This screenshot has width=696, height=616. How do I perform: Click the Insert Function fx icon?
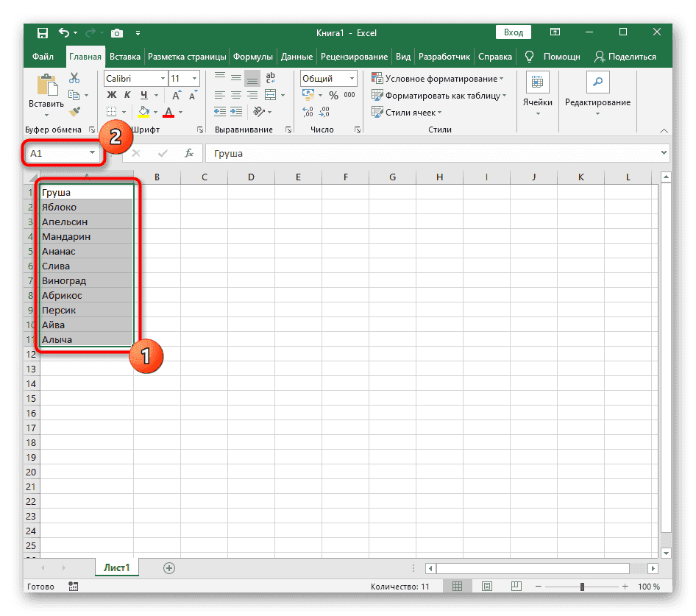click(x=189, y=153)
